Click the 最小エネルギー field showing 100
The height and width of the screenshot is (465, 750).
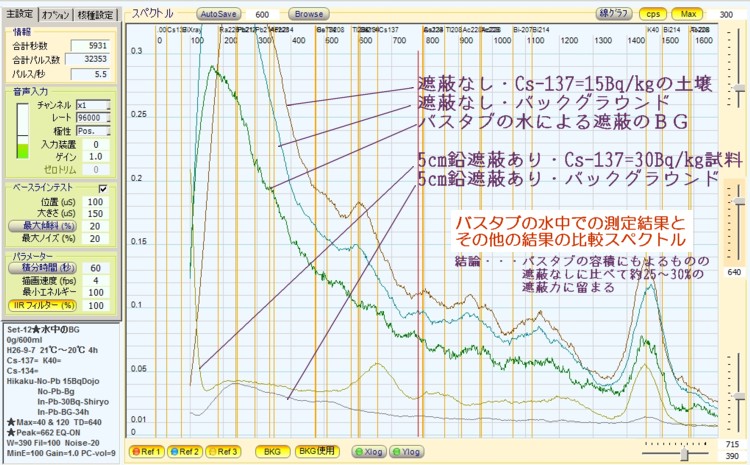pyautogui.click(x=96, y=293)
